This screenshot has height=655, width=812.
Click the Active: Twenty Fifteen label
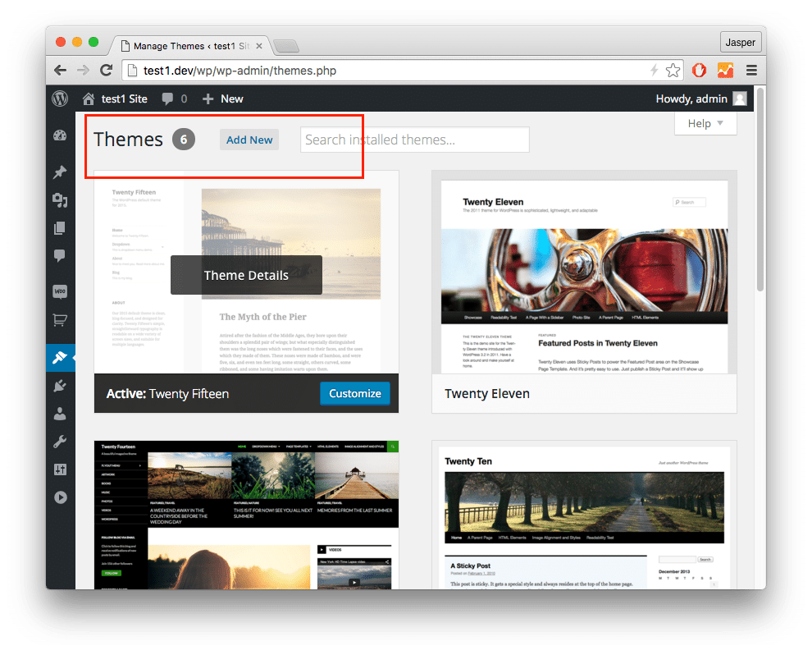(167, 394)
